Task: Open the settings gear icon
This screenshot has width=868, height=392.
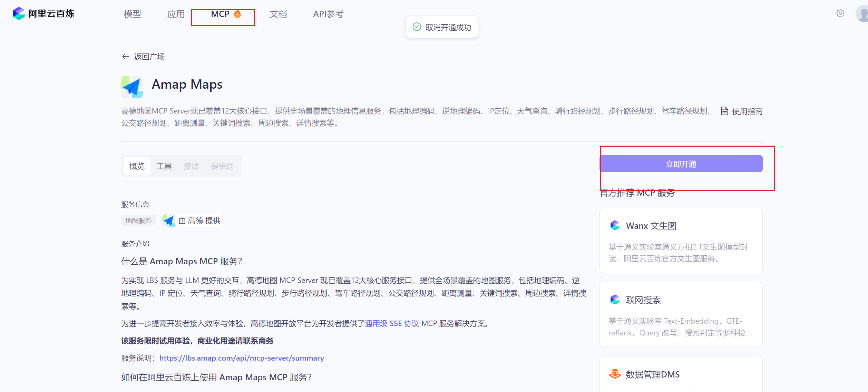Action: coord(840,13)
